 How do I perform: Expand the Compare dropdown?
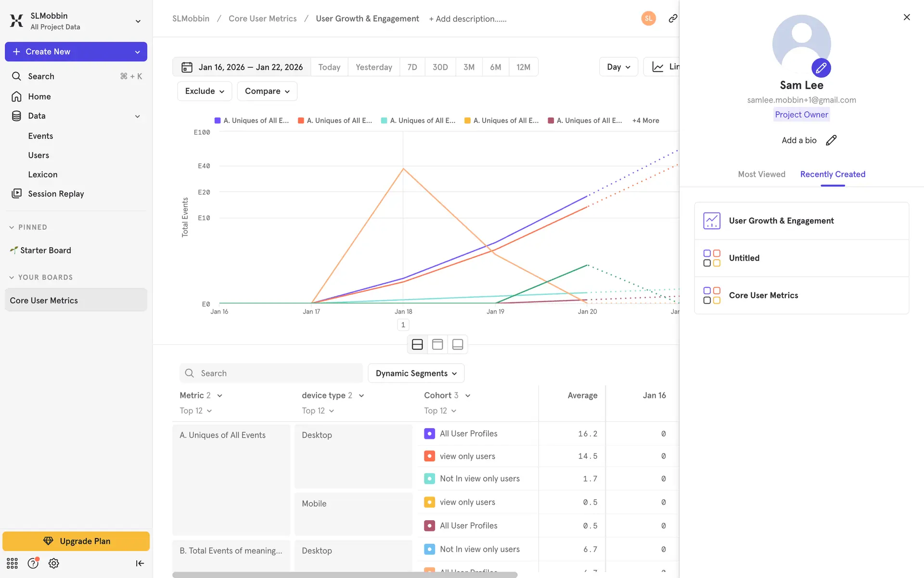tap(267, 91)
